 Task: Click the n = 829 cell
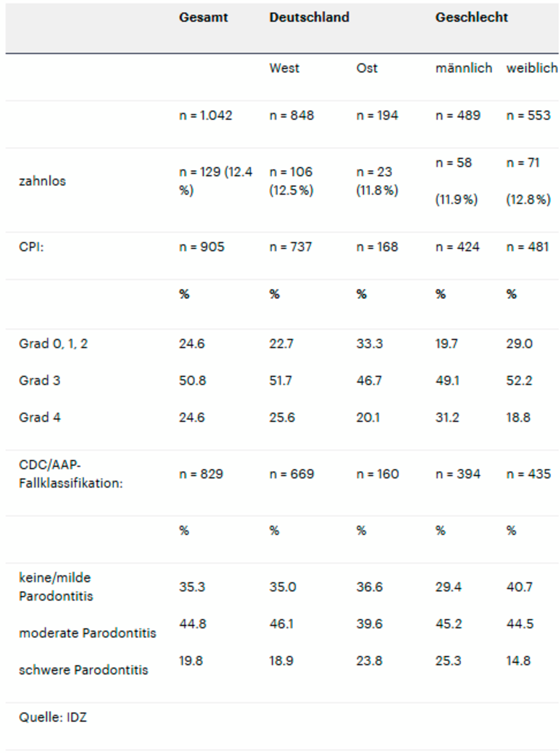[x=201, y=474]
